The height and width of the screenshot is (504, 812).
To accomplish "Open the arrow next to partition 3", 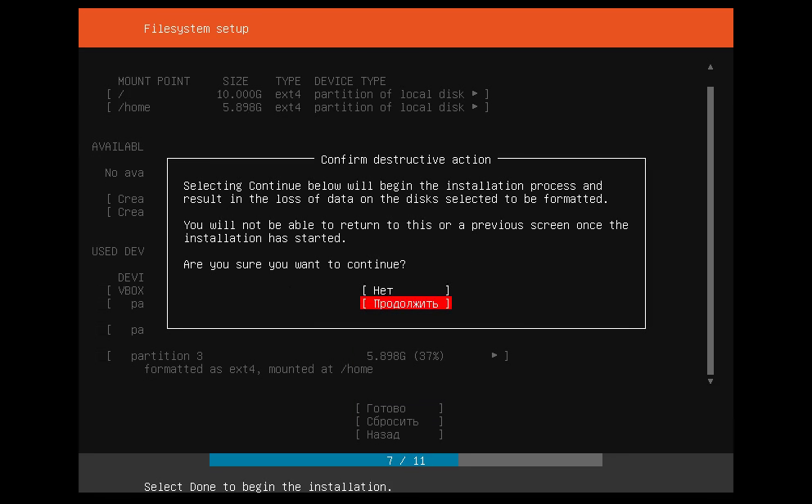I will tap(494, 356).
